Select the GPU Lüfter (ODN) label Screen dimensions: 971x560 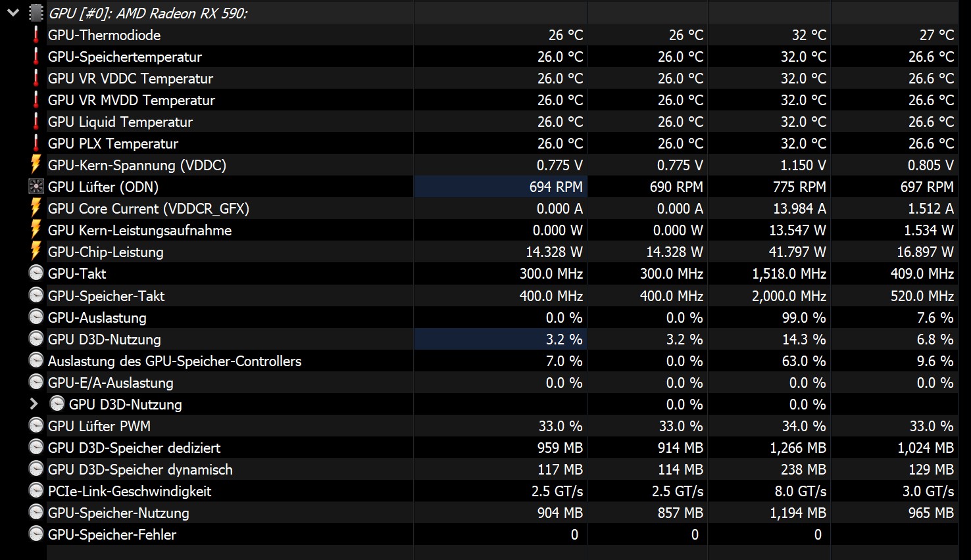103,187
